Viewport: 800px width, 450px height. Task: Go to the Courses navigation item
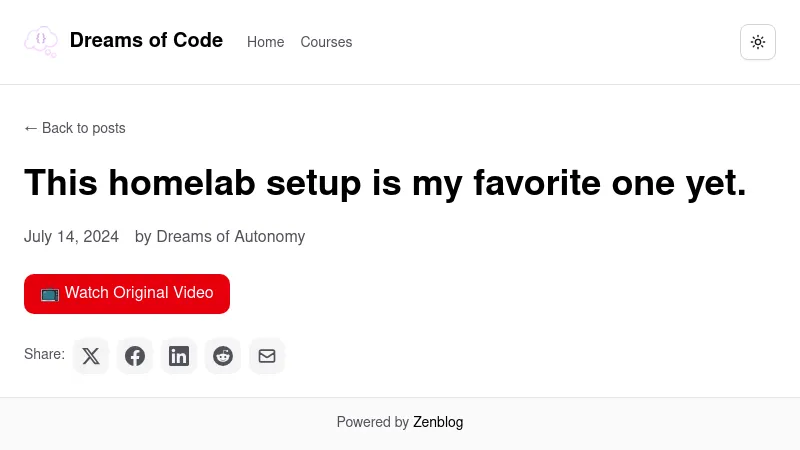[326, 42]
